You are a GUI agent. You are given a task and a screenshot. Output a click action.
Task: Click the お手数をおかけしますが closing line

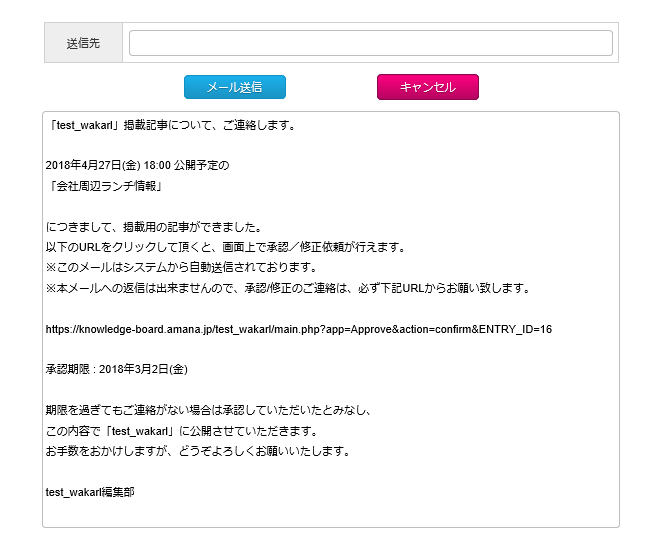pos(198,451)
